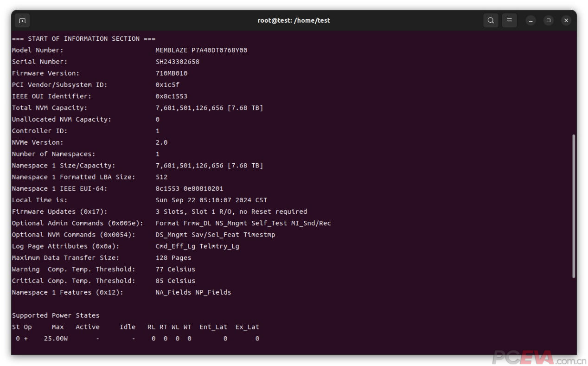The width and height of the screenshot is (588, 366).
Task: Click the Serial Number: label
Action: tap(39, 62)
